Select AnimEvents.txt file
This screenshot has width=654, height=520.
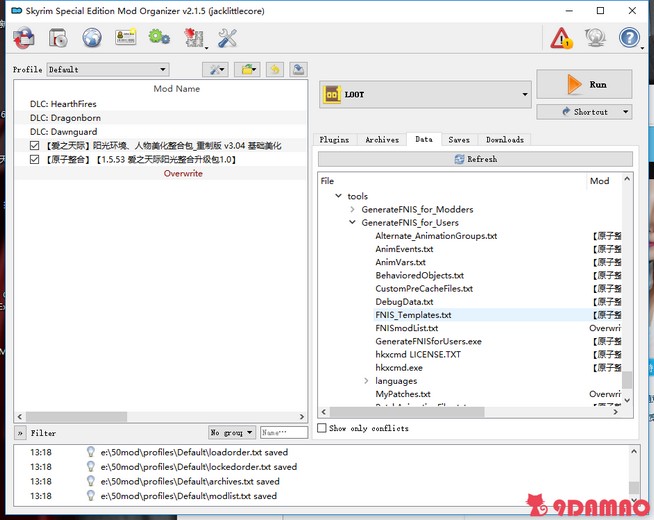click(404, 249)
